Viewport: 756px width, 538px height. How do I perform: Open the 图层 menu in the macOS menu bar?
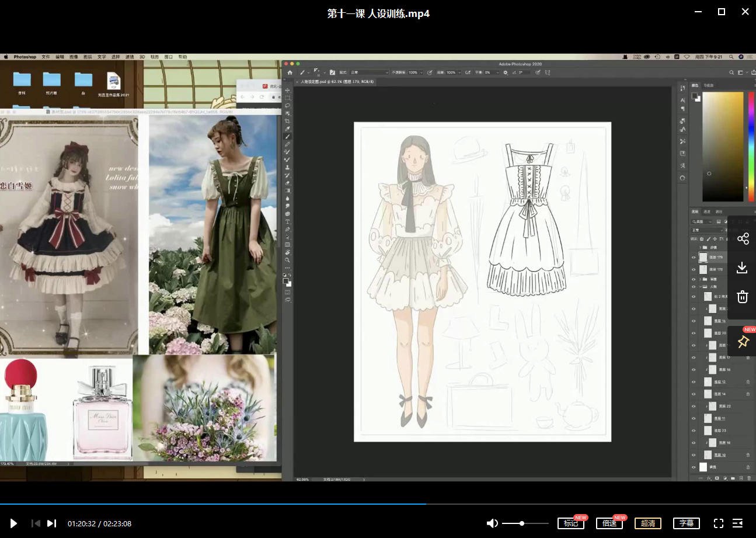coord(88,57)
